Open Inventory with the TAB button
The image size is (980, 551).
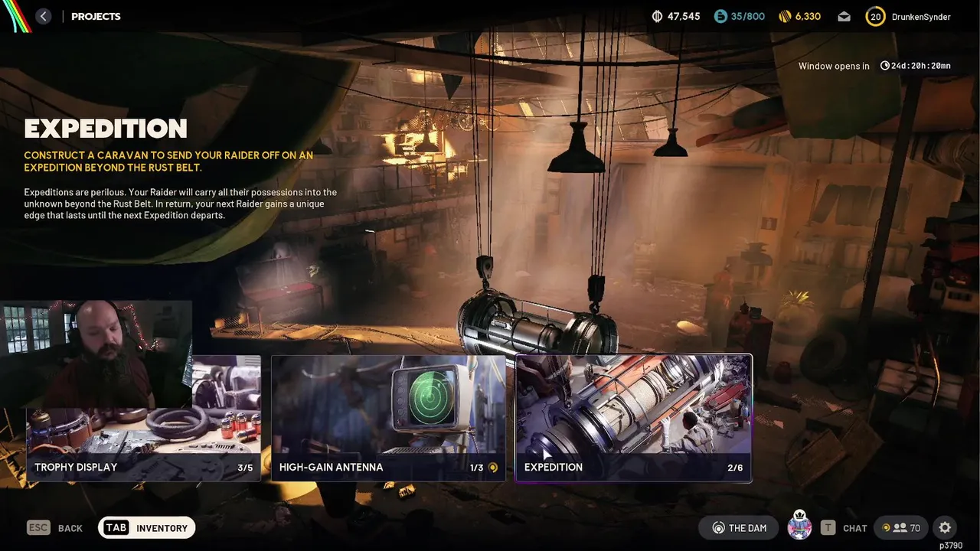(147, 527)
